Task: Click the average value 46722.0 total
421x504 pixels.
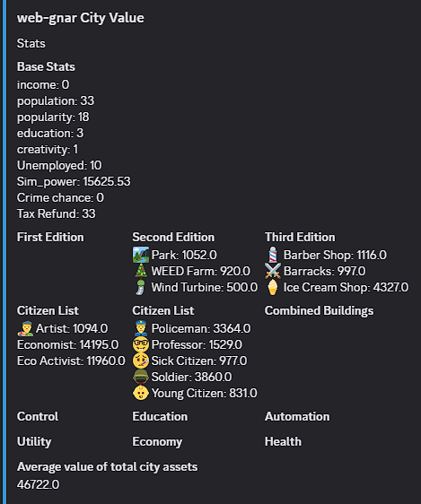Action: 38,484
